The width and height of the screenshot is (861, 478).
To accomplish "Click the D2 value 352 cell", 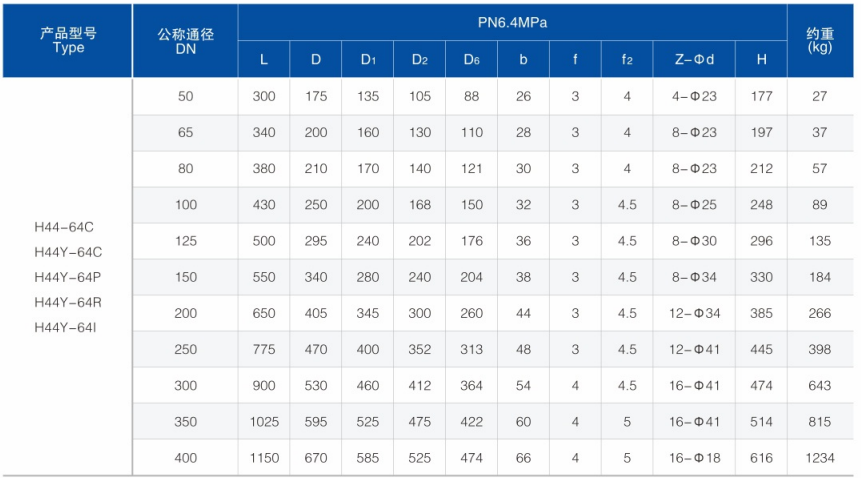I will [x=420, y=350].
